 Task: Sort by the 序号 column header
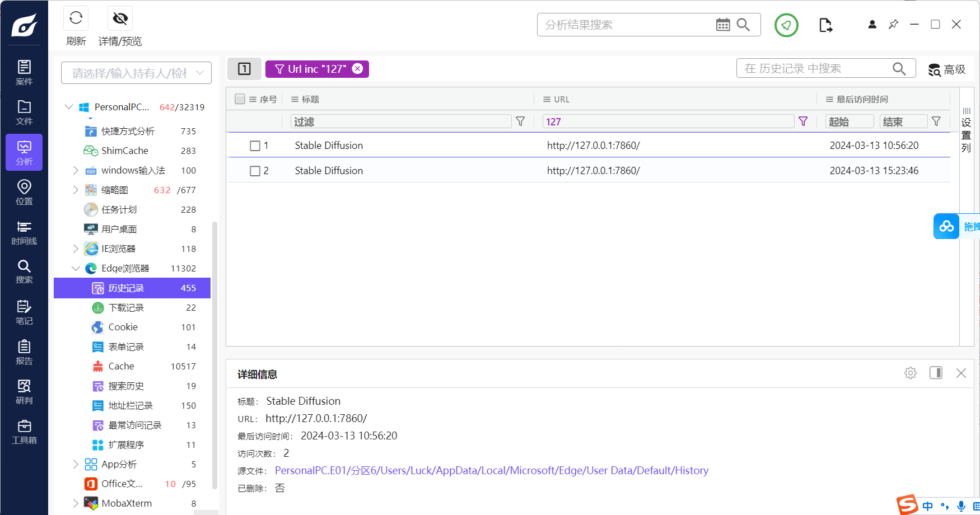click(263, 99)
